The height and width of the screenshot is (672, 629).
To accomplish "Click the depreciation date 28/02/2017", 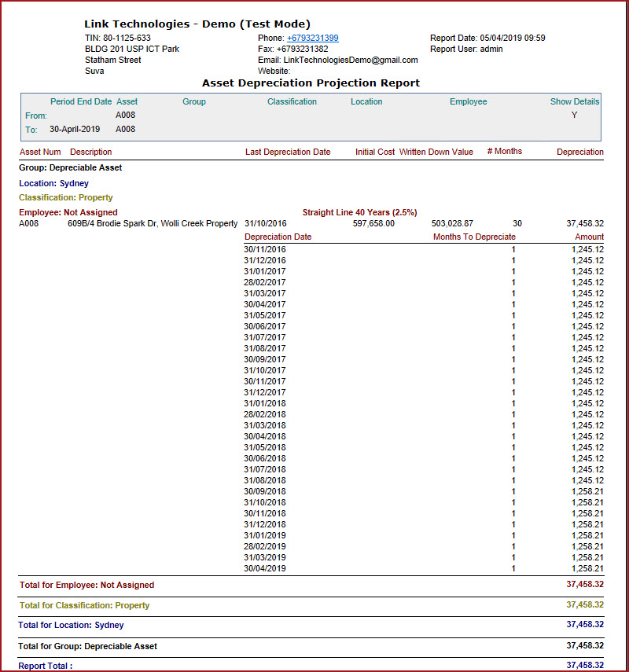I will [x=264, y=282].
